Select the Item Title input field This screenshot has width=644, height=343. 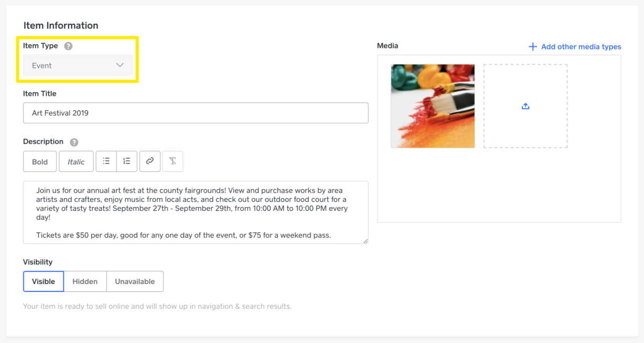click(195, 113)
